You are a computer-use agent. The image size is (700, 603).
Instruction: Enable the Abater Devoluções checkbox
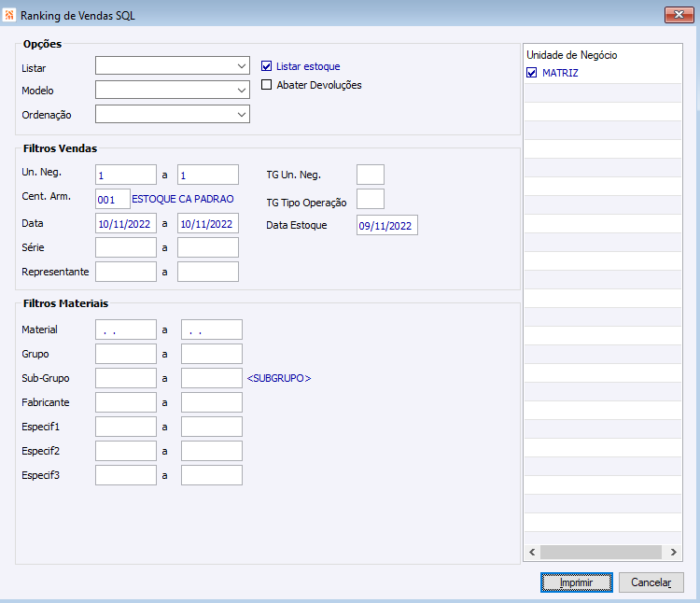(267, 85)
